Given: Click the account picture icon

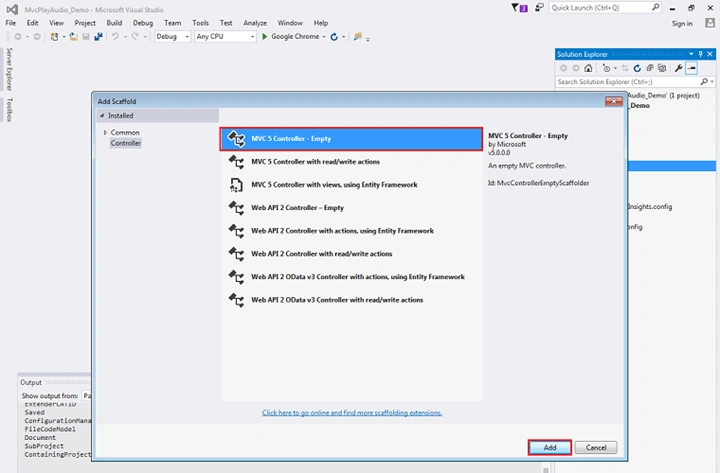Looking at the screenshot, I should (x=710, y=23).
